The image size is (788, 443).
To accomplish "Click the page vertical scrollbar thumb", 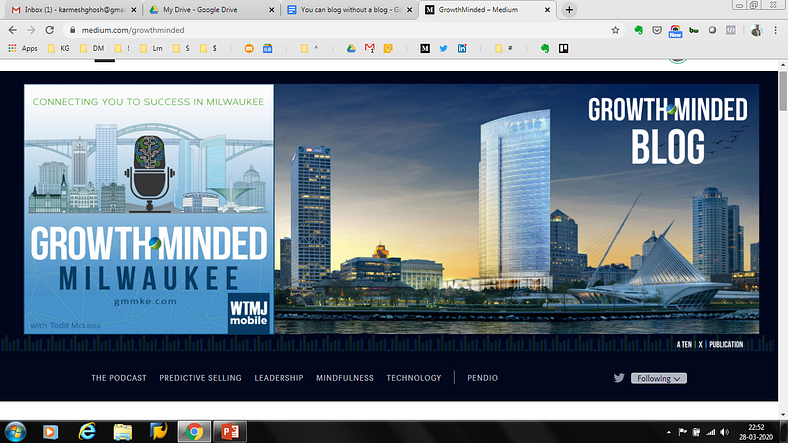I will click(783, 91).
